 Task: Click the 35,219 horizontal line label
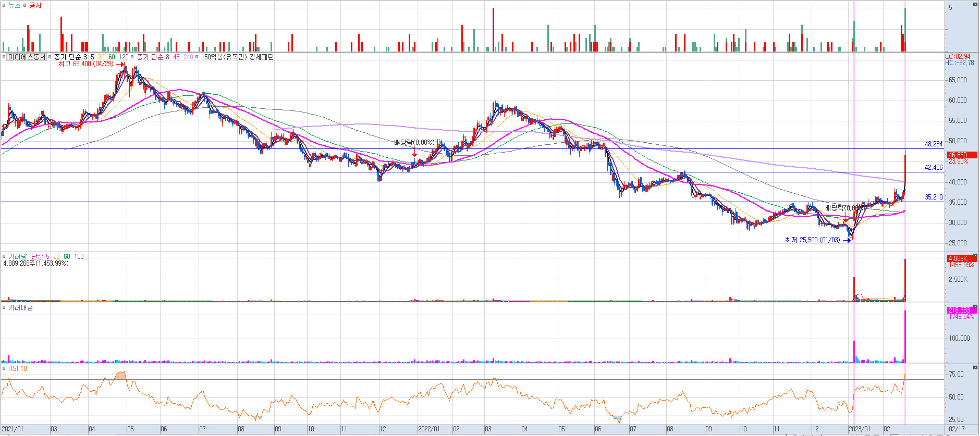click(x=934, y=197)
